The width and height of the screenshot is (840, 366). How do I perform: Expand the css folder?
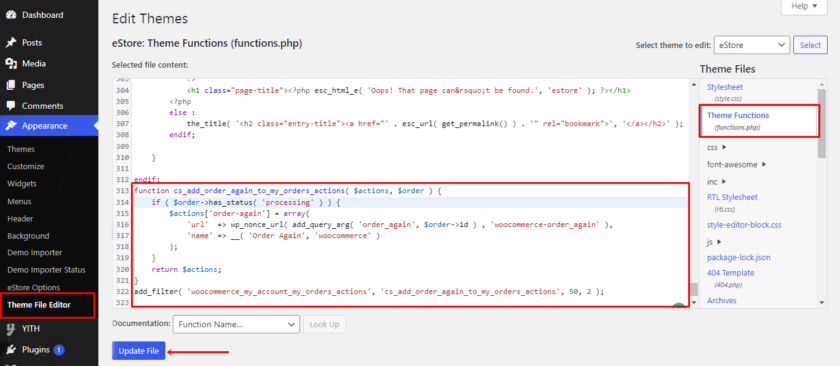[716, 147]
